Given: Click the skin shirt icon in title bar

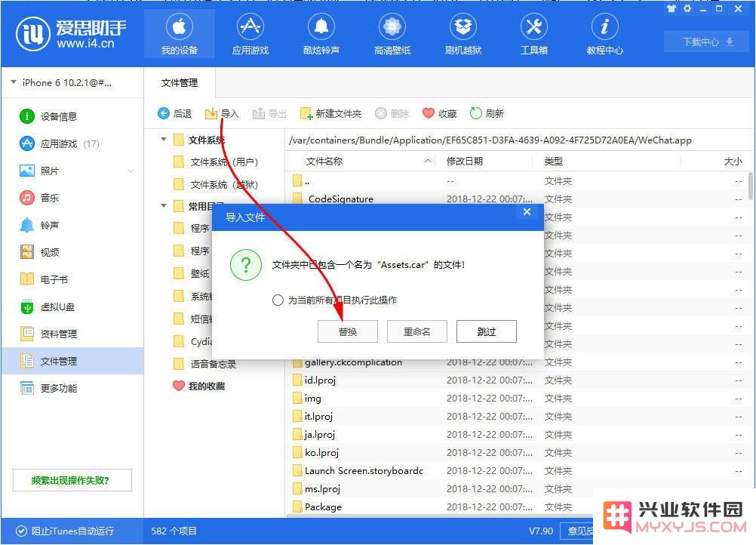Looking at the screenshot, I should (671, 9).
